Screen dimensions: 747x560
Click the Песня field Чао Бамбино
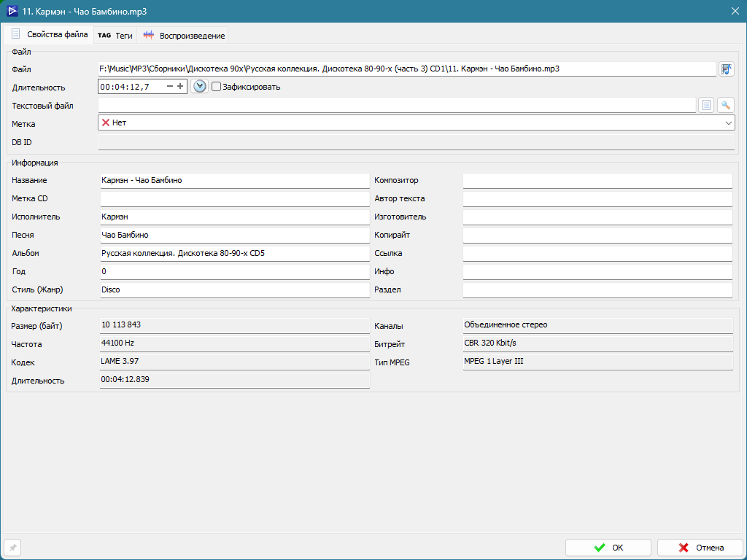pos(235,235)
